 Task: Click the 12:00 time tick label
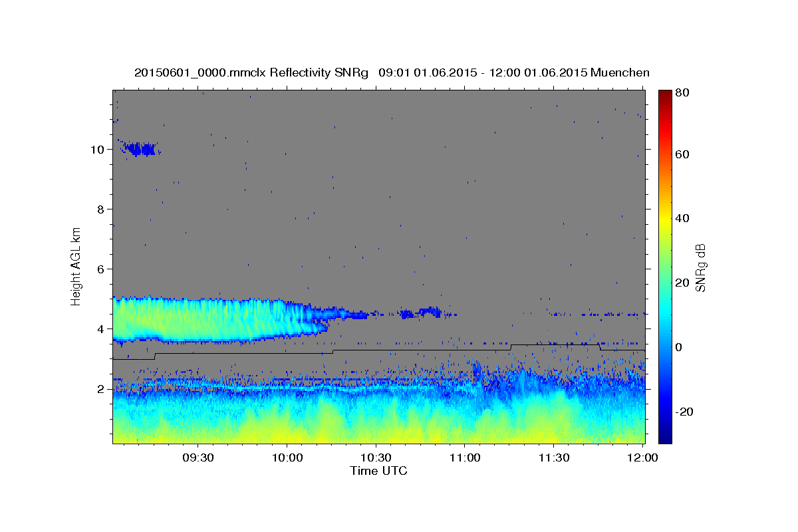[642, 458]
